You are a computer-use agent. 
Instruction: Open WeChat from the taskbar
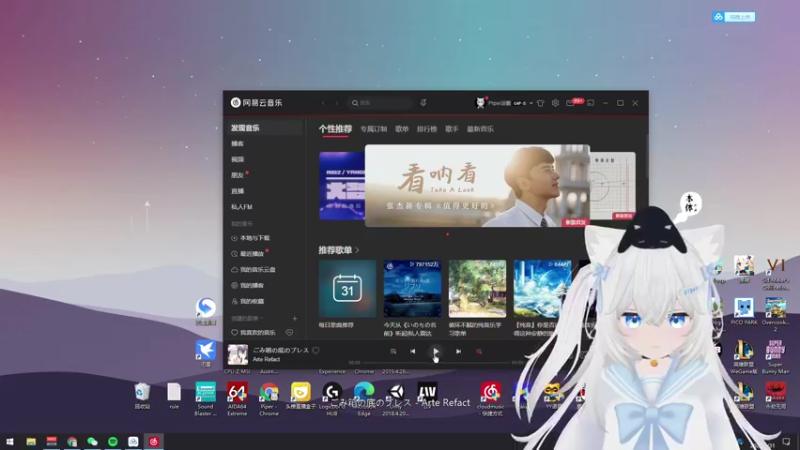pos(92,442)
